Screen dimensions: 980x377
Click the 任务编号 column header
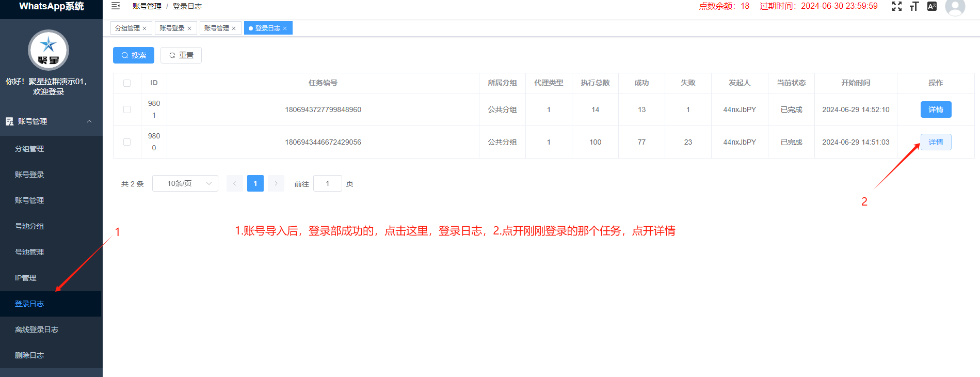click(323, 83)
